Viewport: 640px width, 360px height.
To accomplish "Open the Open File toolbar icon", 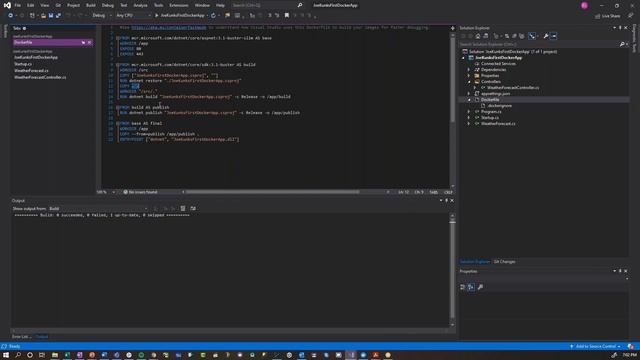I will (43, 16).
